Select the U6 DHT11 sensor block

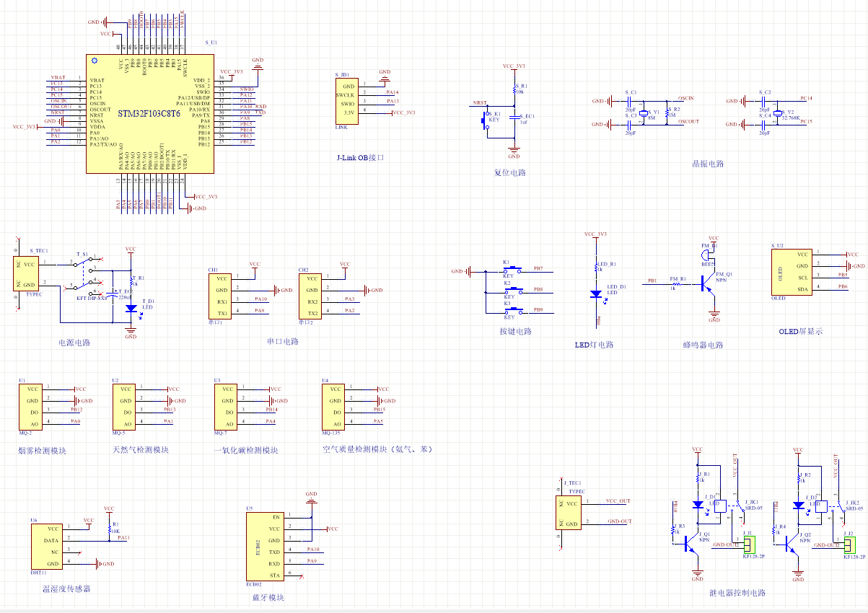(46, 547)
